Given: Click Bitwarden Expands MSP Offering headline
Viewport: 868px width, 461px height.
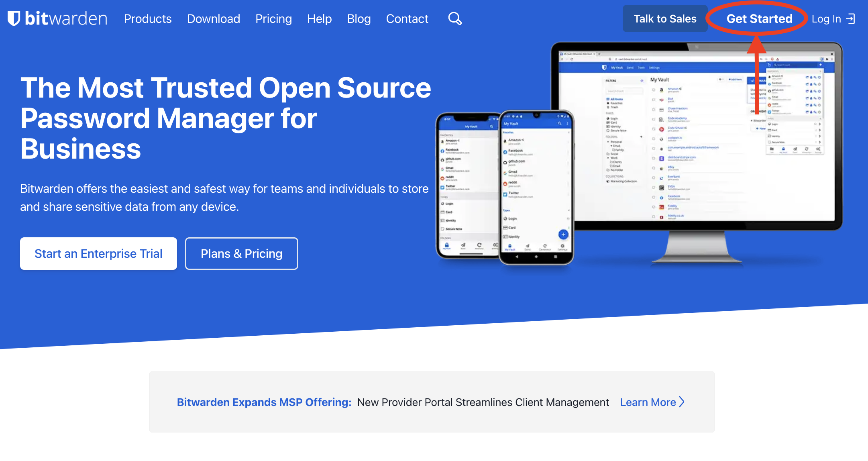Looking at the screenshot, I should point(264,402).
